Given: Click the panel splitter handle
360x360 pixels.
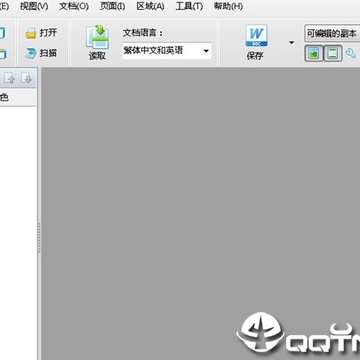Looking at the screenshot, I should point(39,238).
